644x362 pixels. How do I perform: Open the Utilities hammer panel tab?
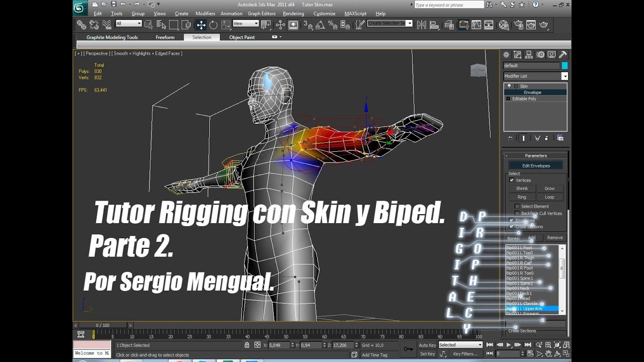pyautogui.click(x=563, y=55)
